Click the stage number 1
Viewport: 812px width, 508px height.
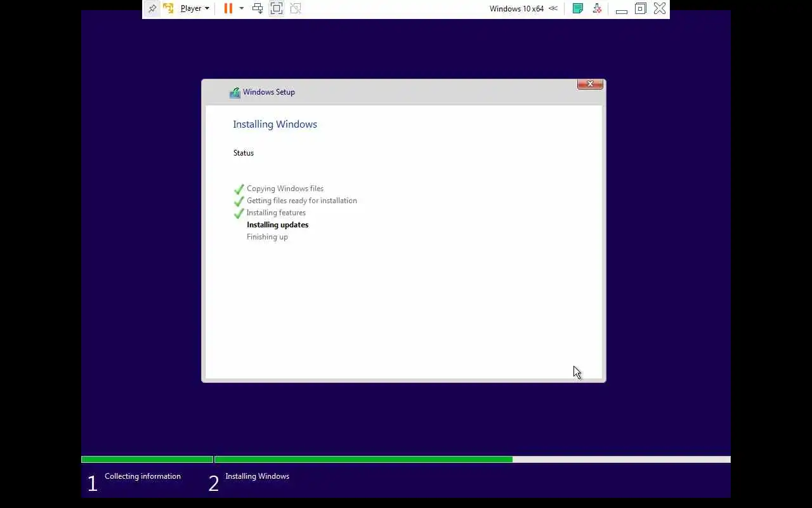tap(93, 484)
